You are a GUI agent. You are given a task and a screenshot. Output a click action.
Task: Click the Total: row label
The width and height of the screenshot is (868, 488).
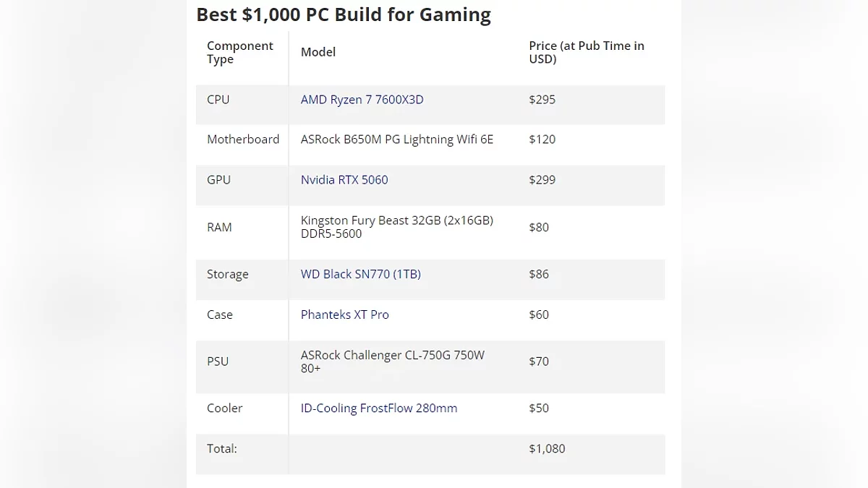(221, 449)
